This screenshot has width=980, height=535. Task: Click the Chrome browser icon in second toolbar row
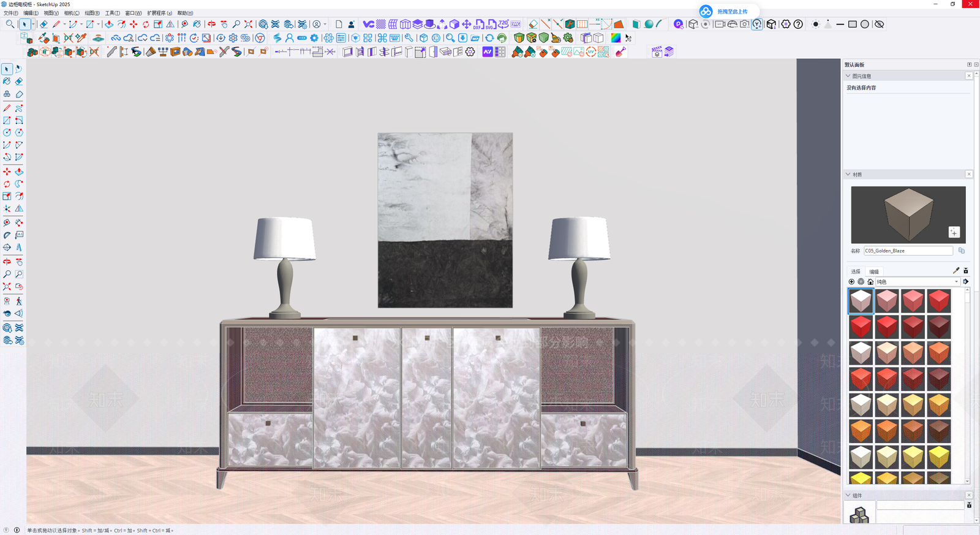click(x=260, y=38)
